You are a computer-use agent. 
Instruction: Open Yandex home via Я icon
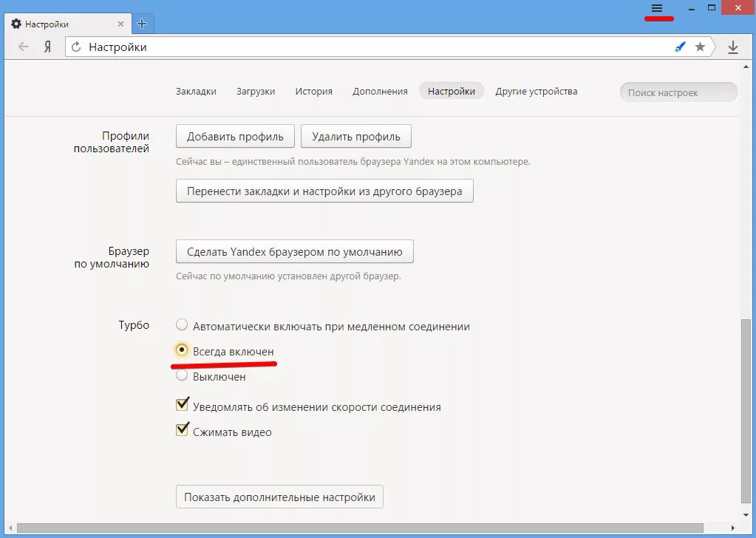point(47,47)
